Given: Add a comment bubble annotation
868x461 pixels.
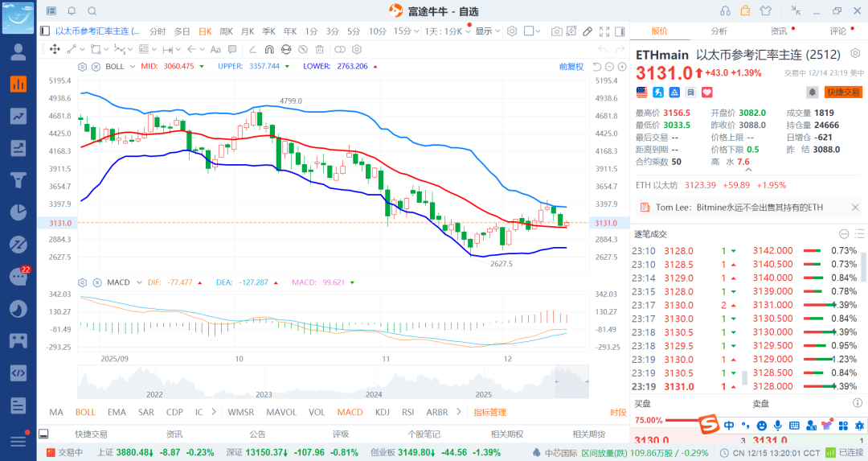Looking at the screenshot, I should 232,49.
